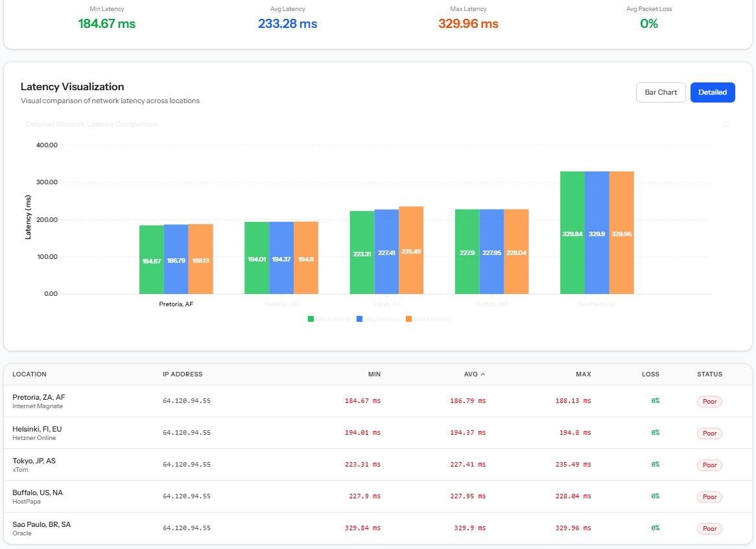Sort table by LOSS column header
This screenshot has height=549, width=756.
[x=650, y=374]
